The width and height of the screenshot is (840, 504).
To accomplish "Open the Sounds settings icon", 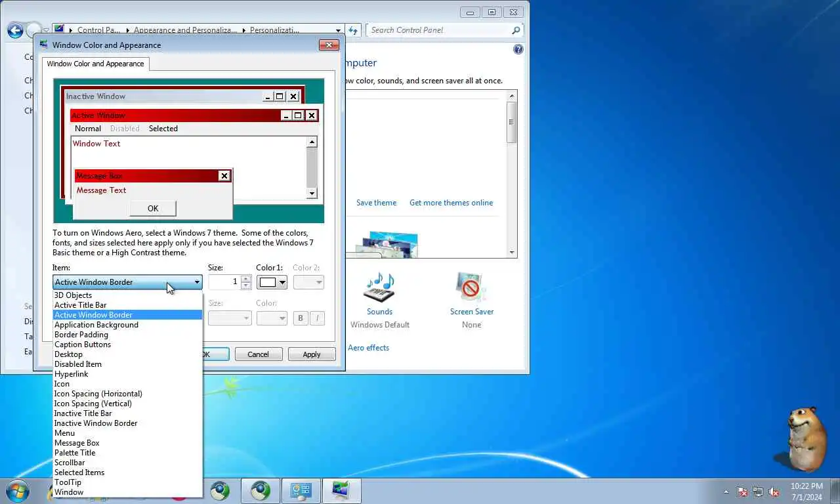I will [x=379, y=287].
